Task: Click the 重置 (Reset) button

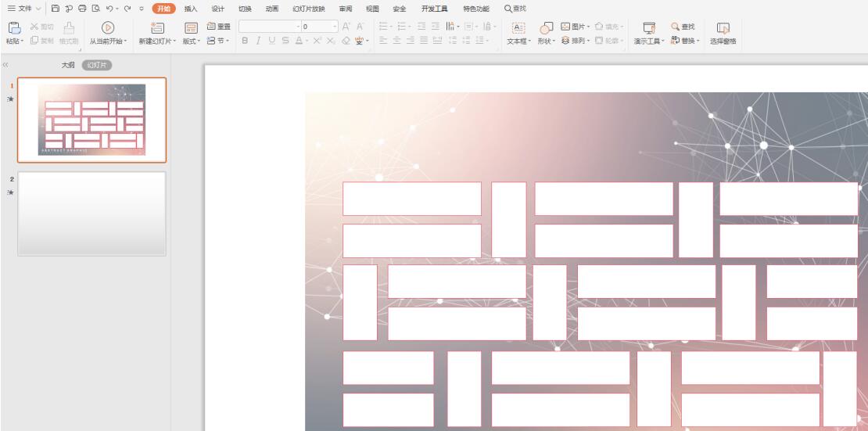Action: pos(219,27)
